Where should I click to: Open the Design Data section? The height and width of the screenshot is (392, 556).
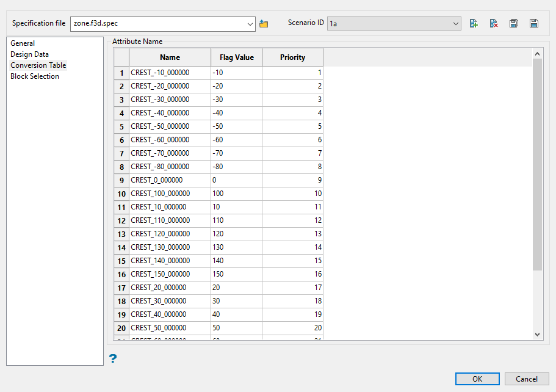[29, 54]
